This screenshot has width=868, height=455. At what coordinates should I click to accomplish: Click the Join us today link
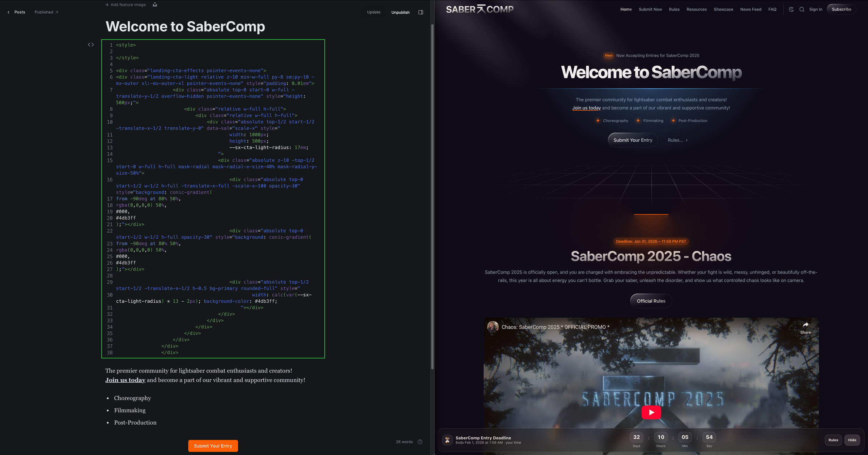click(x=586, y=107)
